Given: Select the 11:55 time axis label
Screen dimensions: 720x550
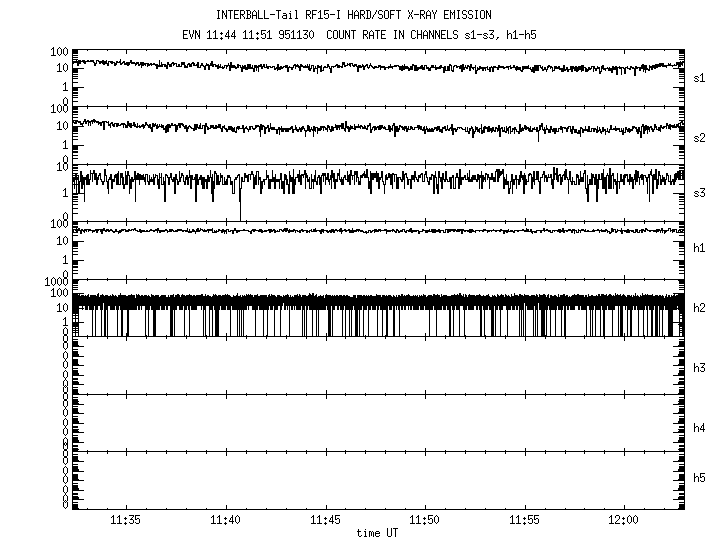Looking at the screenshot, I should coord(525,521).
